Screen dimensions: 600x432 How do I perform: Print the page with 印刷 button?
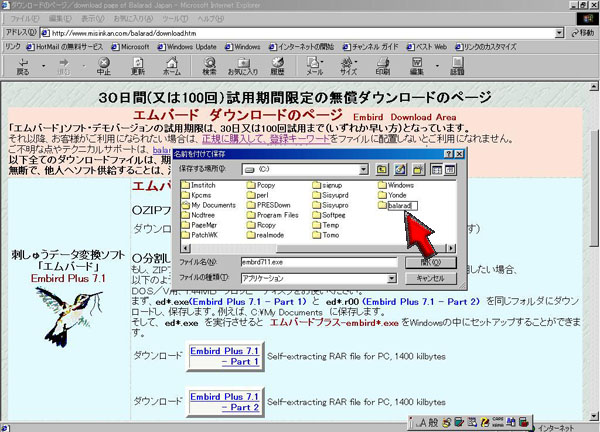point(383,66)
